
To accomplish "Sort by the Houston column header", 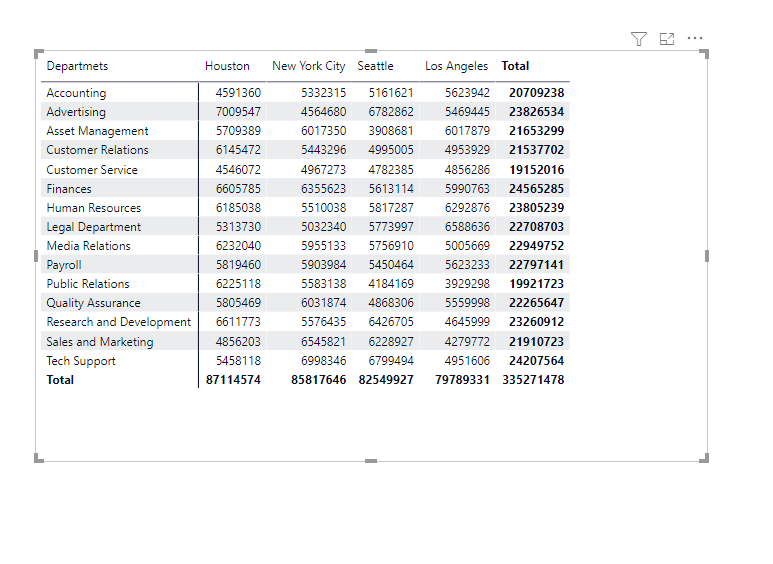I will pos(227,66).
